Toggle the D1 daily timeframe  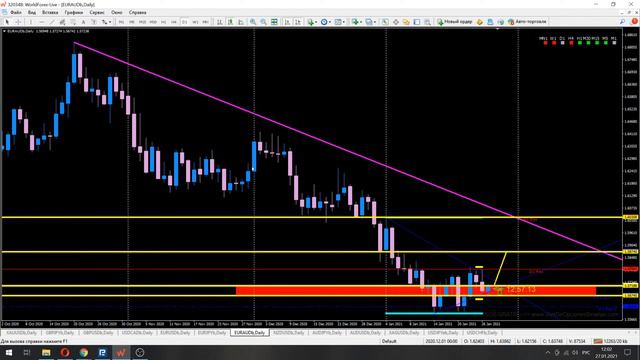point(184,22)
